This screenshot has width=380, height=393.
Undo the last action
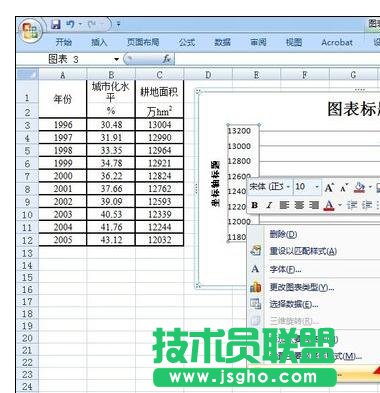click(70, 24)
